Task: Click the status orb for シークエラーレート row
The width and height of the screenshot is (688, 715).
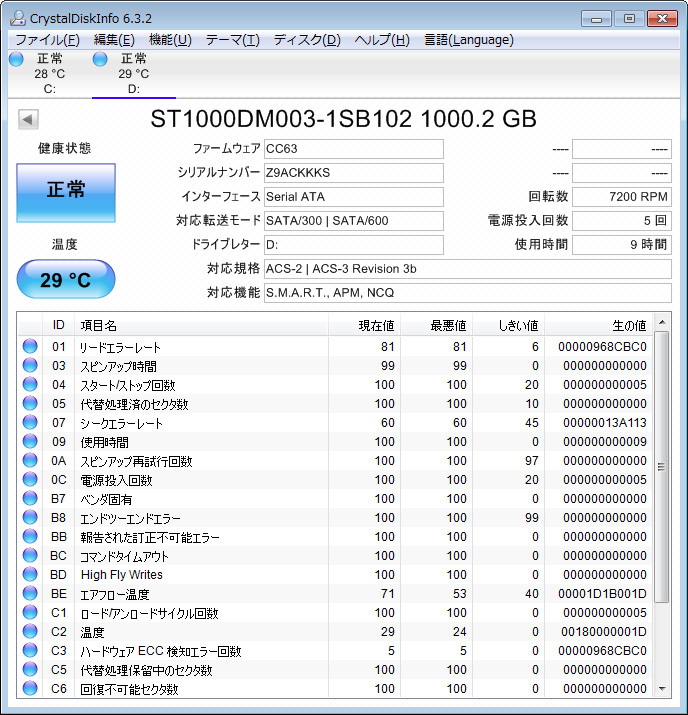Action: 30,423
